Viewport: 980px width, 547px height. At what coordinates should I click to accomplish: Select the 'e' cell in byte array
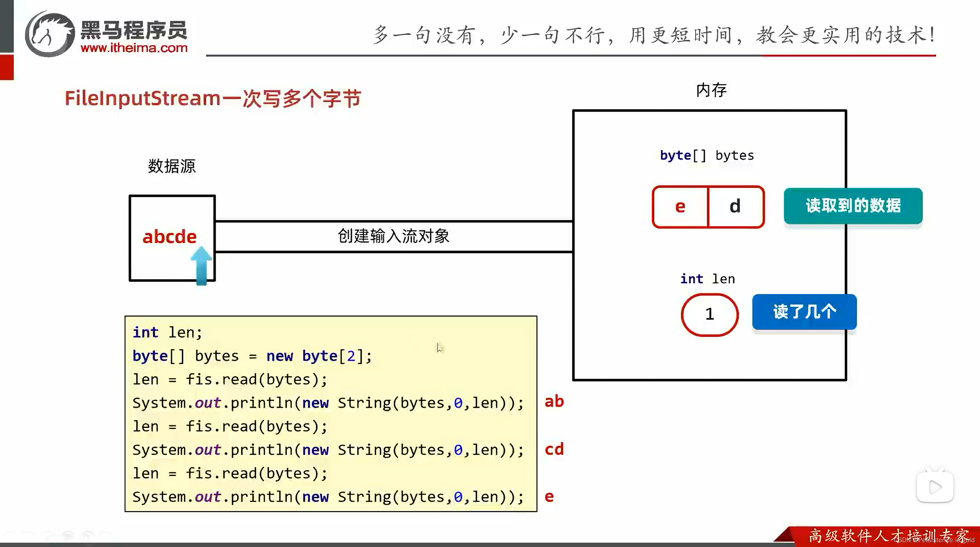[x=680, y=206]
